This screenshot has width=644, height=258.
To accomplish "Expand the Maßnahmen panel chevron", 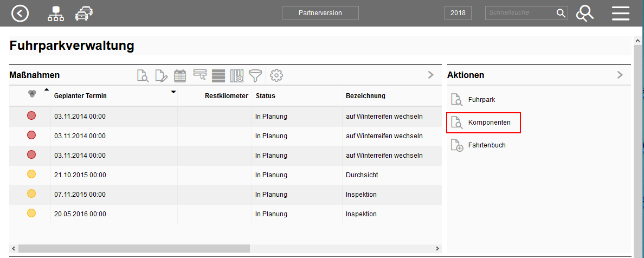I will 431,75.
